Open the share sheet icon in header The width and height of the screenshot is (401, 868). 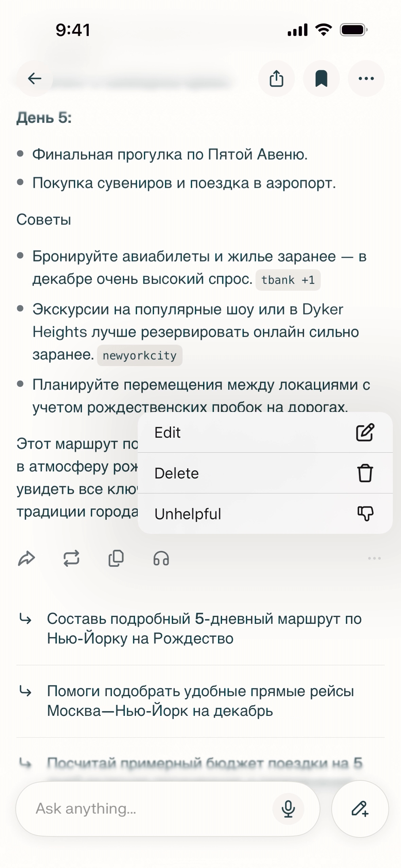pyautogui.click(x=276, y=78)
